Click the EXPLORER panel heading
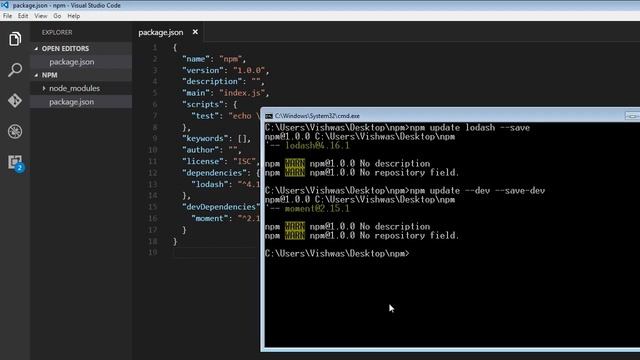This screenshot has height=360, width=640. pyautogui.click(x=57, y=32)
